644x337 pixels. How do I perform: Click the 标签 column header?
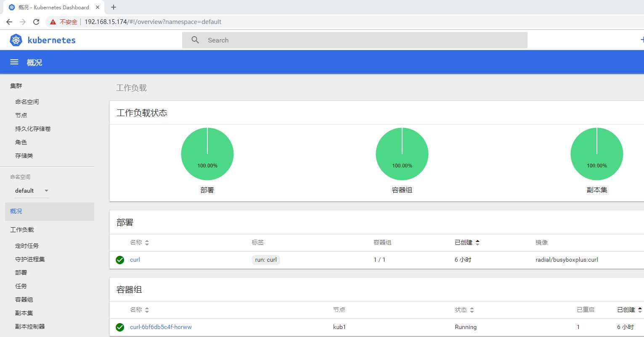pyautogui.click(x=258, y=243)
